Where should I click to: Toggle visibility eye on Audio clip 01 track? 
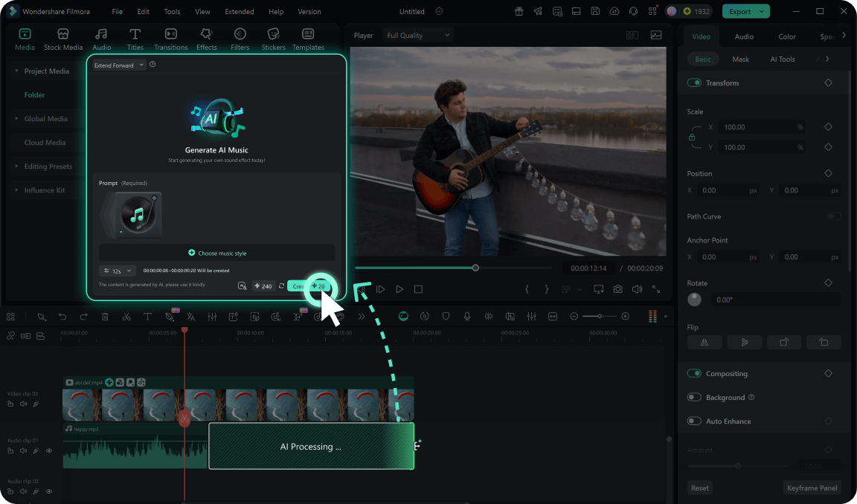pyautogui.click(x=49, y=451)
